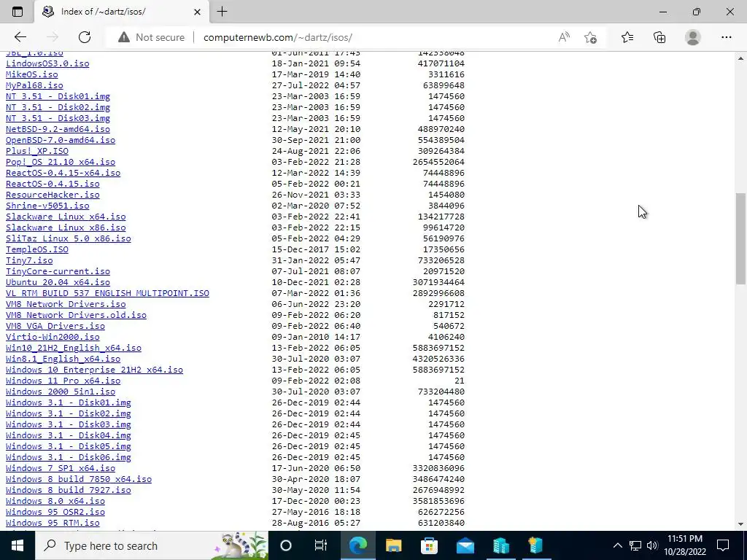Close the Index of /~dartz/isos/ tab
Viewport: 747px width, 560px height.
tap(197, 12)
